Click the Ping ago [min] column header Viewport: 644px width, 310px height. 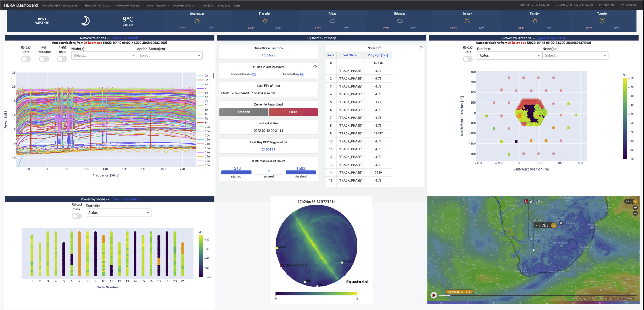point(377,55)
